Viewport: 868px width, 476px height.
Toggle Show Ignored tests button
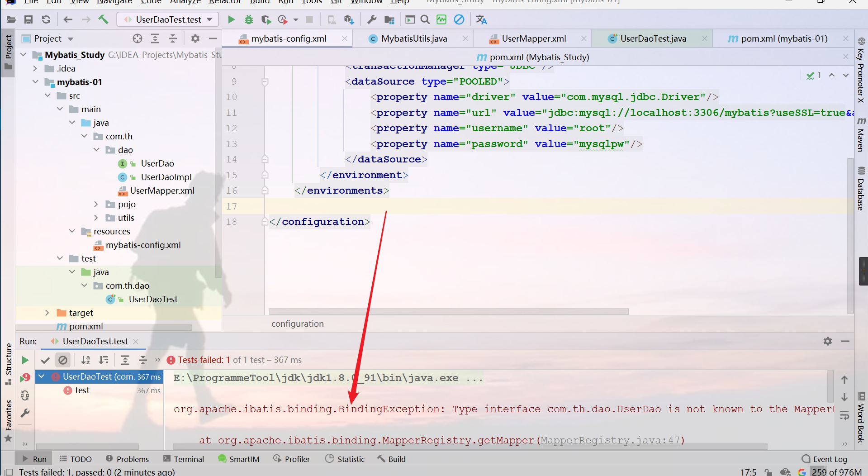pos(63,360)
